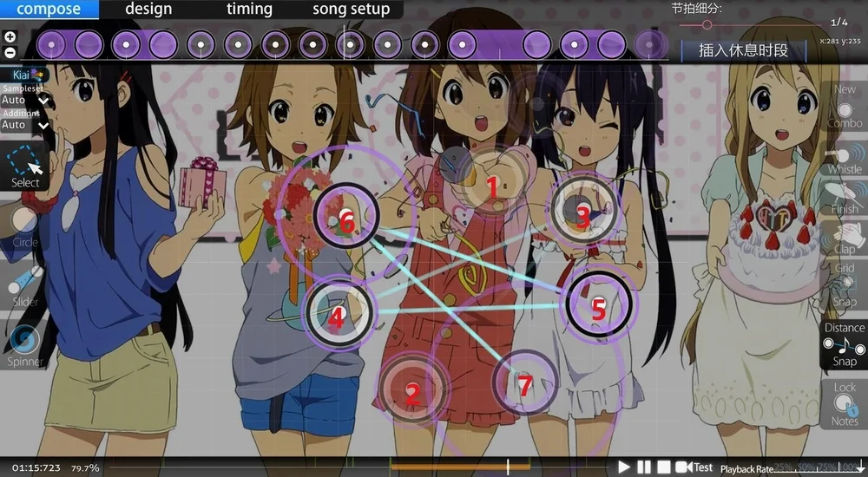
Task: Open the Additions Auto dropdown
Action: point(25,125)
